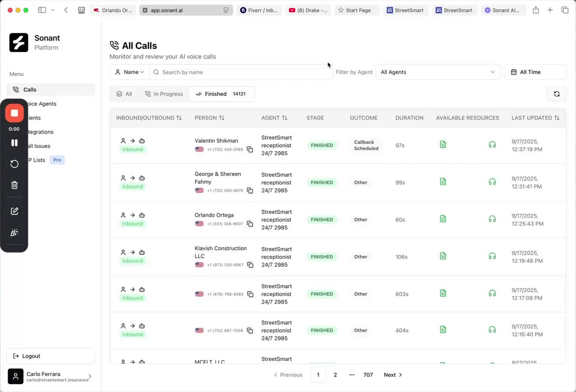Open the All Time date range picker
The height and width of the screenshot is (392, 576).
[x=535, y=72]
